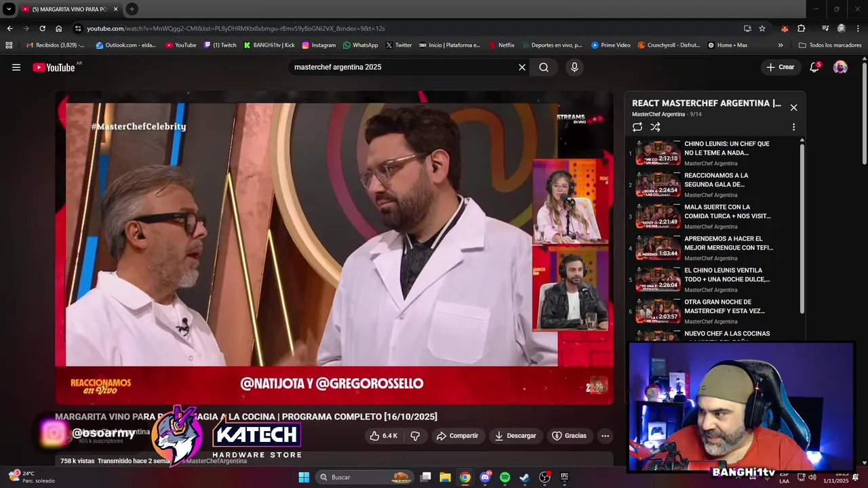The image size is (868, 488).
Task: Open File Explorer from the taskbar
Action: tap(445, 477)
